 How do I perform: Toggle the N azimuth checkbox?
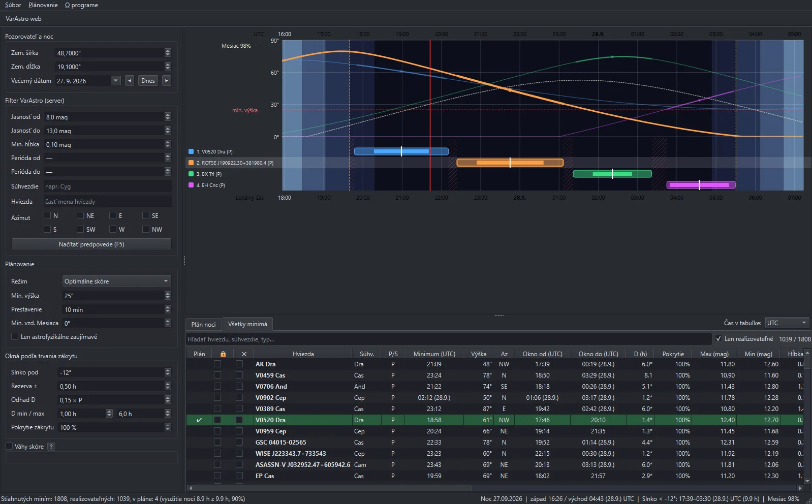47,215
